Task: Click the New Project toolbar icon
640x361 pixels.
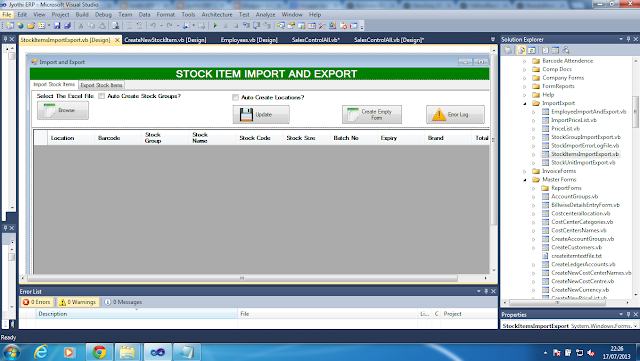Action: [x=10, y=25]
